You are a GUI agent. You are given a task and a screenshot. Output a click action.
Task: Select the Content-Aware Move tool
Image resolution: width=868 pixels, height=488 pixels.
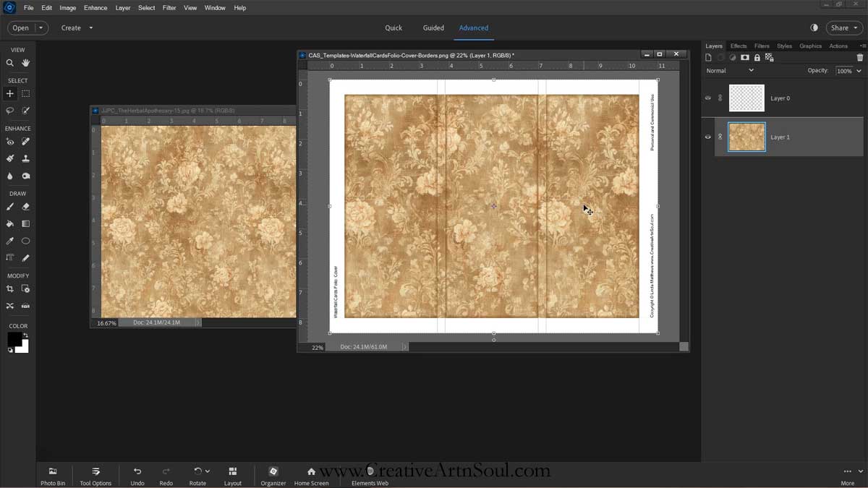click(x=10, y=306)
